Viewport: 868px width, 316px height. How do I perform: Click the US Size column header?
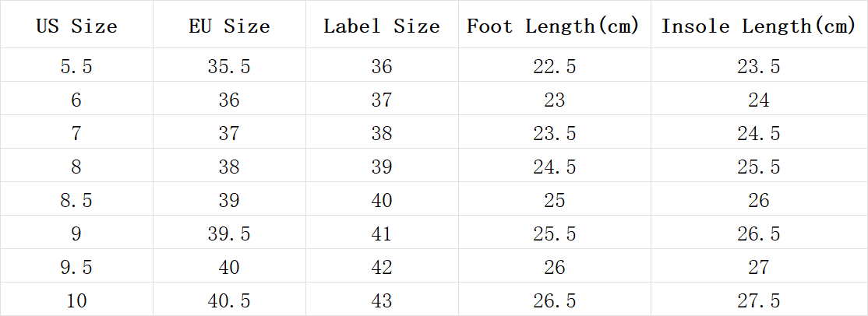click(76, 24)
